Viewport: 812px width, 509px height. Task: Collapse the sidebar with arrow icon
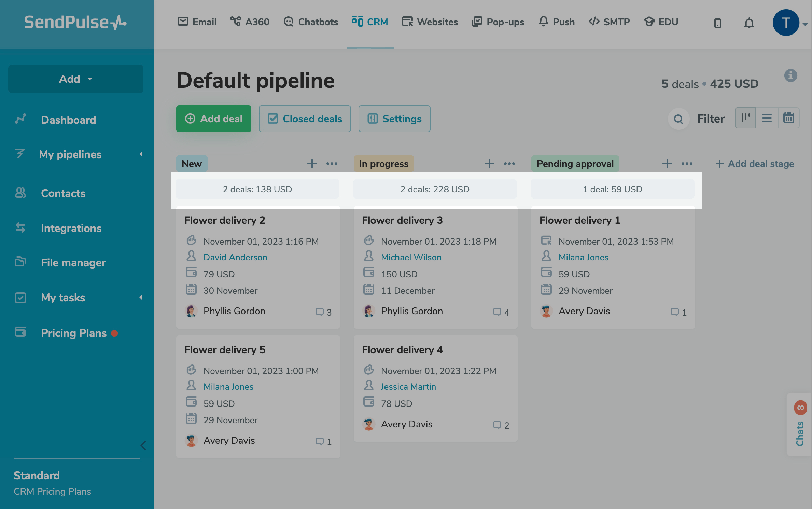(143, 445)
